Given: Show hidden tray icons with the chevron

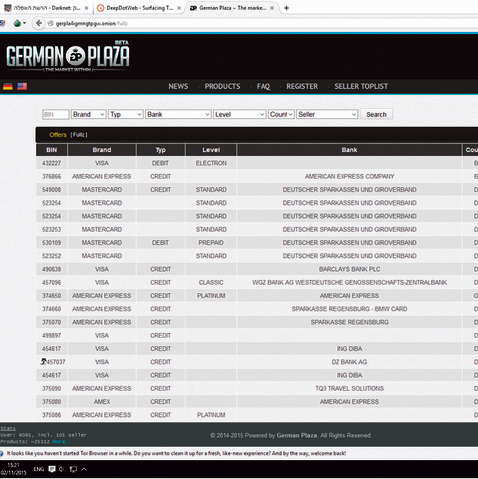Looking at the screenshot, I should [84, 469].
